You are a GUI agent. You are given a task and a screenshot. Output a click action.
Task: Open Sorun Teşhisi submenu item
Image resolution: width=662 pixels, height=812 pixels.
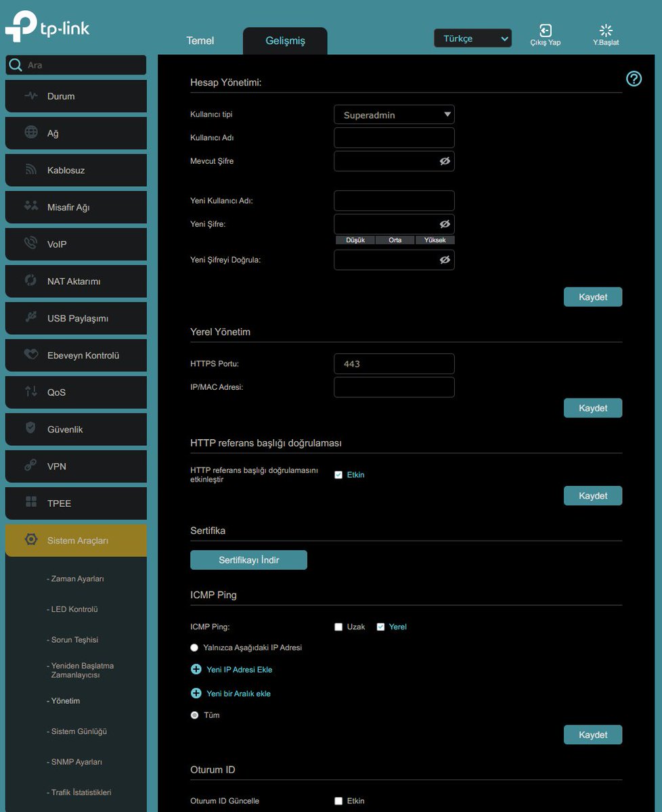[x=72, y=640]
